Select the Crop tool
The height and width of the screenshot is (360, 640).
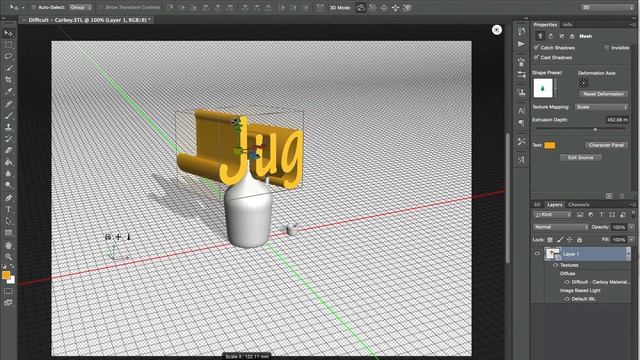click(x=9, y=80)
